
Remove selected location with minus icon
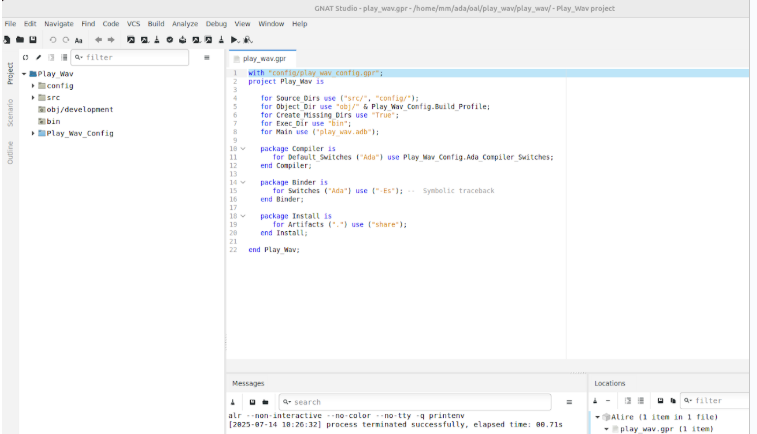click(x=608, y=401)
